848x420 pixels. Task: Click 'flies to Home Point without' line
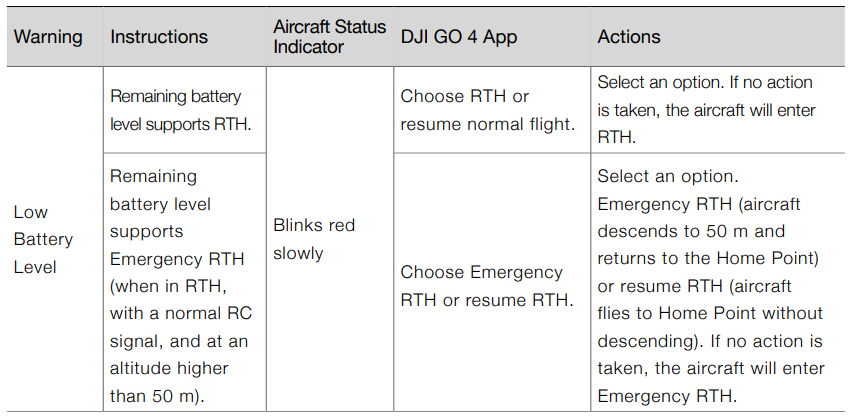(x=710, y=314)
